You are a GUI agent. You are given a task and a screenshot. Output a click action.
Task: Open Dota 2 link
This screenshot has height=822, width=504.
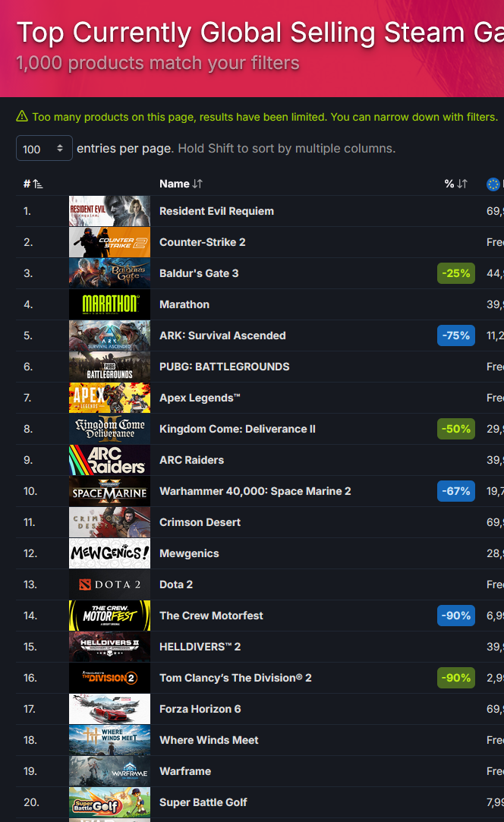[176, 584]
